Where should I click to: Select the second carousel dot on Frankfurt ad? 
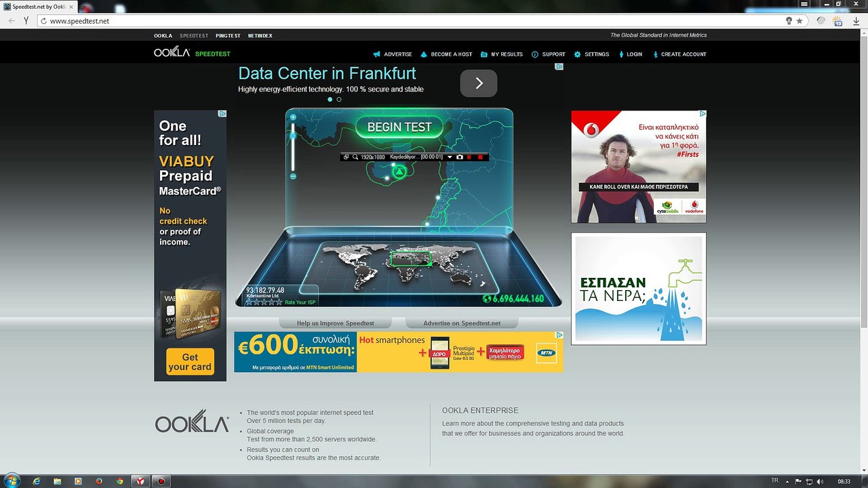pos(339,100)
